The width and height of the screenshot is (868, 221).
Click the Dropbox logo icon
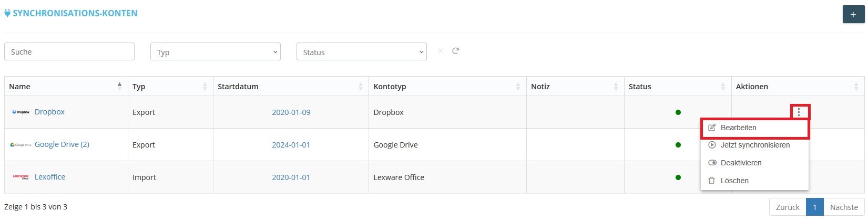(x=21, y=112)
